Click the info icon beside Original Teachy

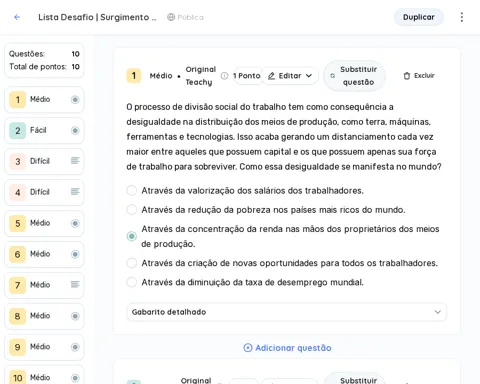[x=224, y=76]
